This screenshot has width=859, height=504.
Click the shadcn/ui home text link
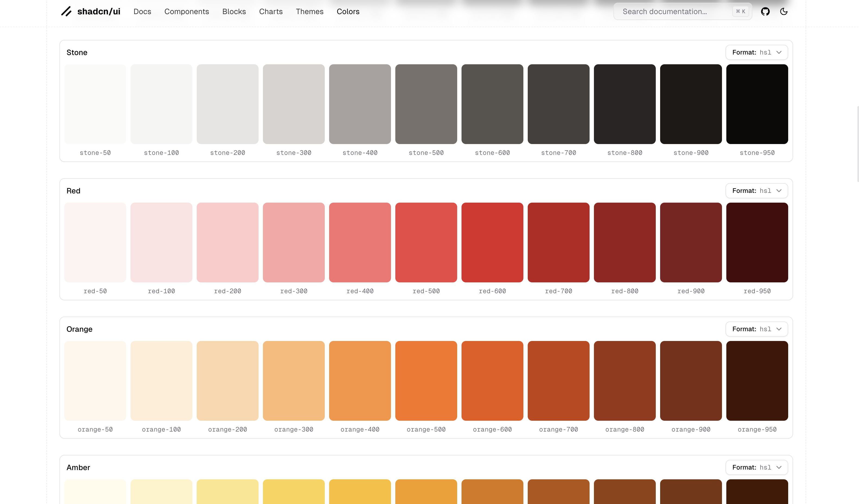[98, 12]
